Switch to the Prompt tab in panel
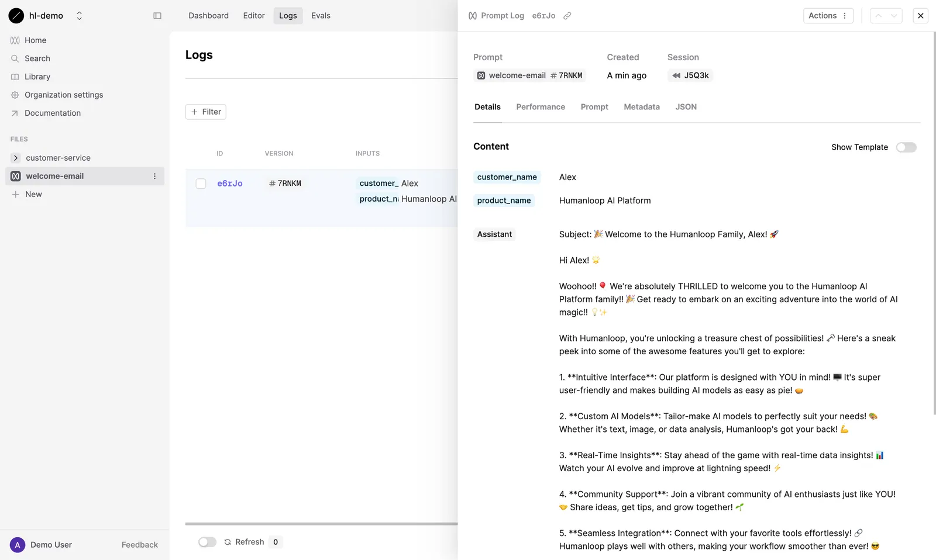Image resolution: width=936 pixels, height=560 pixels. [x=594, y=107]
